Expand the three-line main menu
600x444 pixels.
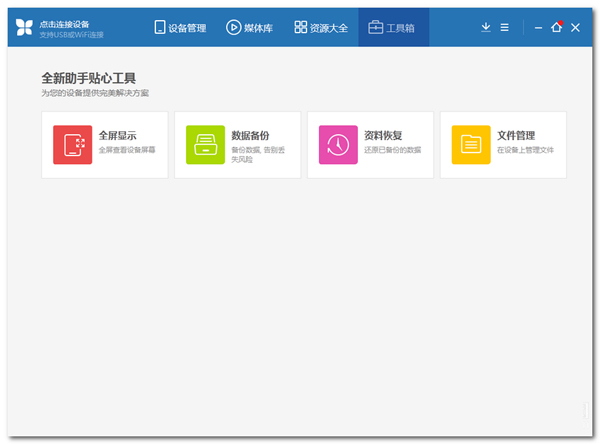(505, 28)
